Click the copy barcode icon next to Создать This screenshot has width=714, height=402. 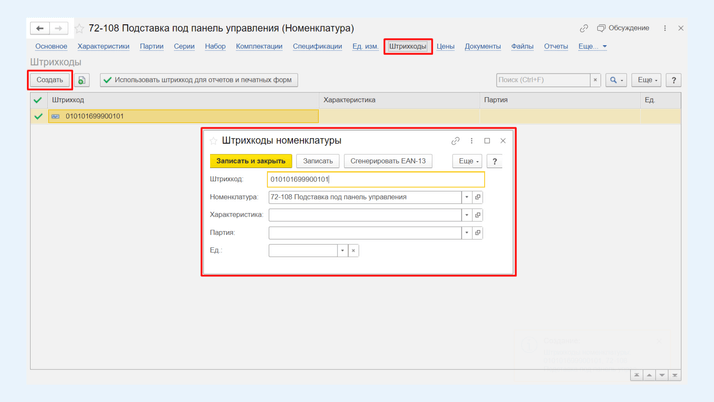[82, 80]
